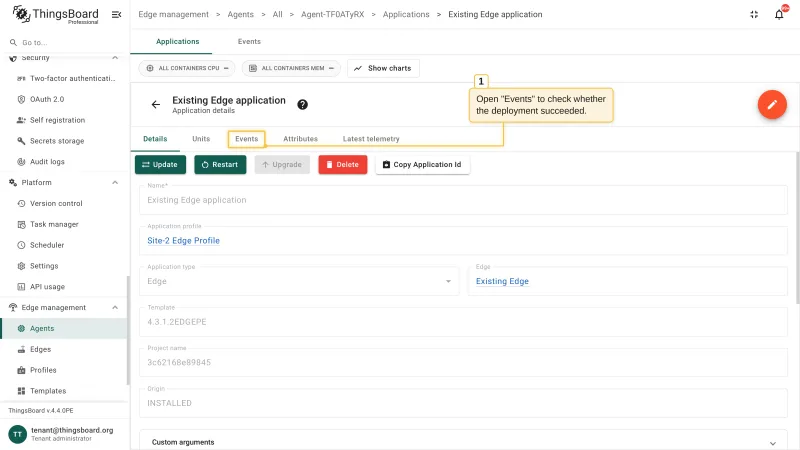Image resolution: width=800 pixels, height=450 pixels.
Task: Click the vertical scrollbar of details panel
Action: 797,227
